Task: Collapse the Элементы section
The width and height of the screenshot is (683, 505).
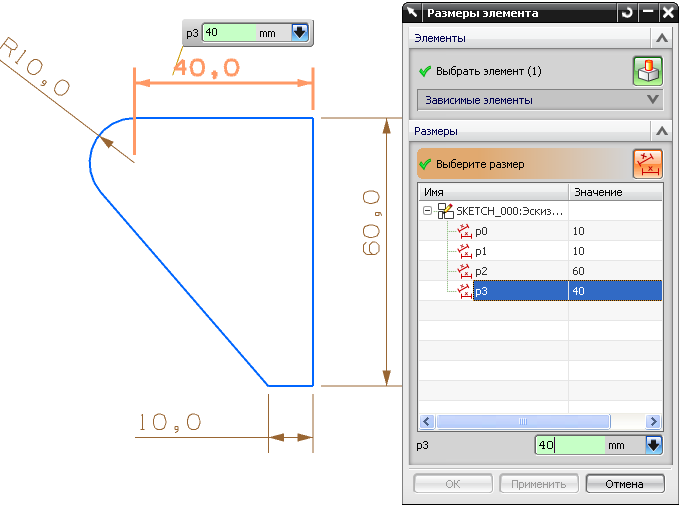Action: pos(662,38)
